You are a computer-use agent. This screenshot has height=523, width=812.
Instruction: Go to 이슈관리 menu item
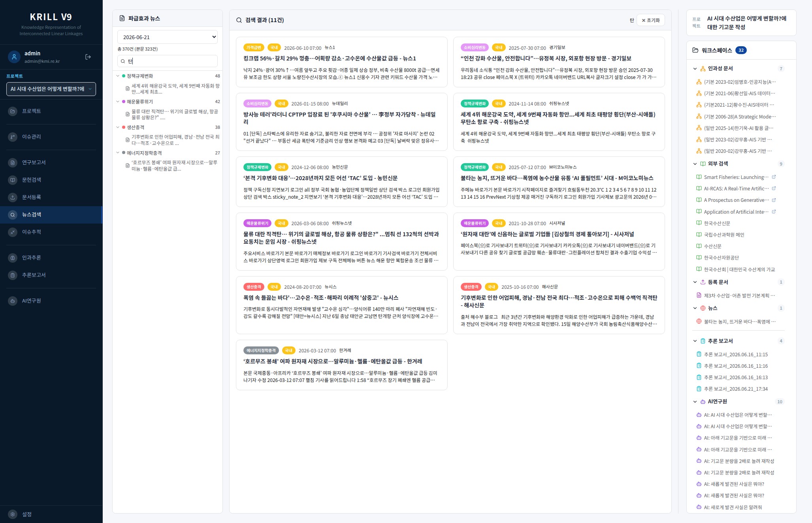tap(51, 137)
